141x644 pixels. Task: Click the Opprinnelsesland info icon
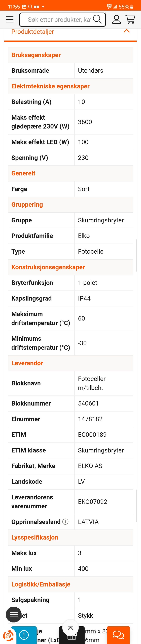[x=65, y=522]
